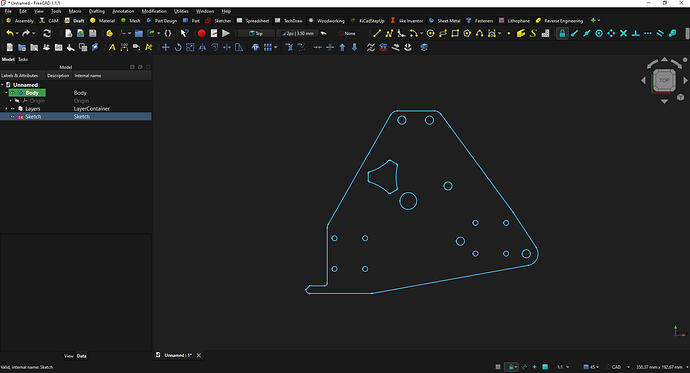
Task: Open the Draft Arc tools dropdown arrow
Action: pos(422,33)
